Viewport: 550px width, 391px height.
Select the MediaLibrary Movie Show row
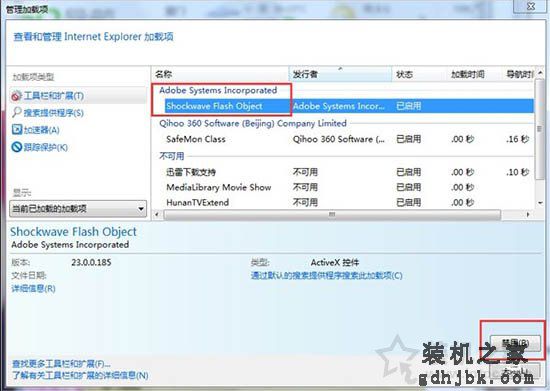click(349, 187)
